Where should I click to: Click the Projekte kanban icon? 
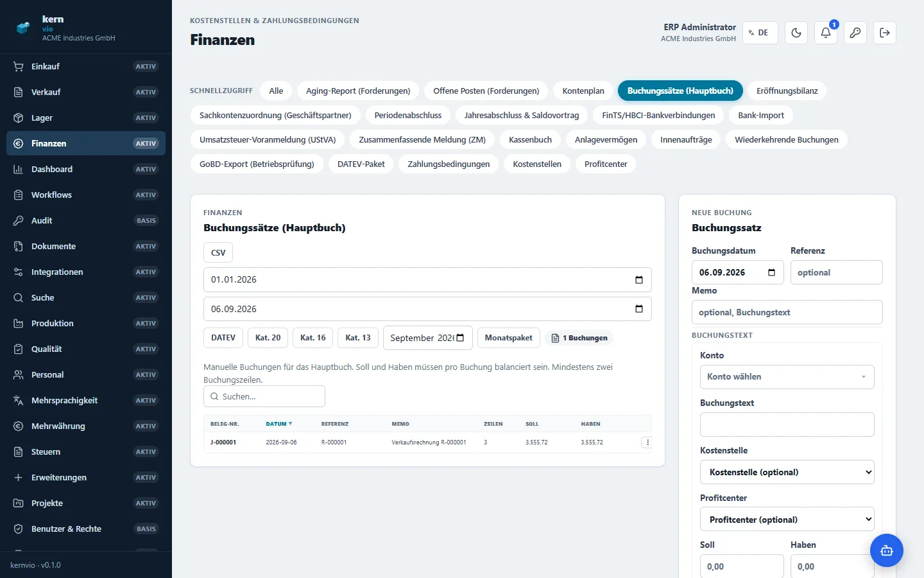pyautogui.click(x=19, y=503)
